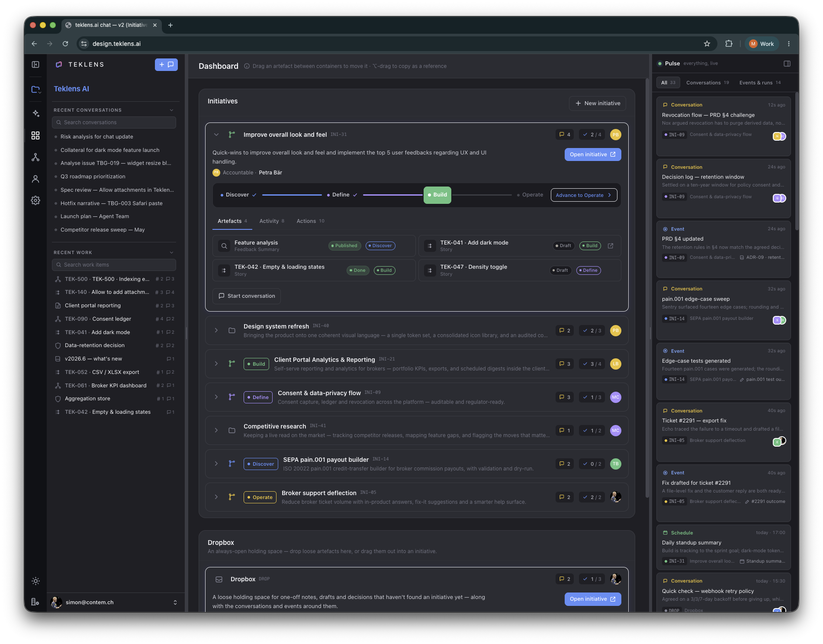
Task: Click the 2/4 progress on INI-31
Action: coord(592,135)
